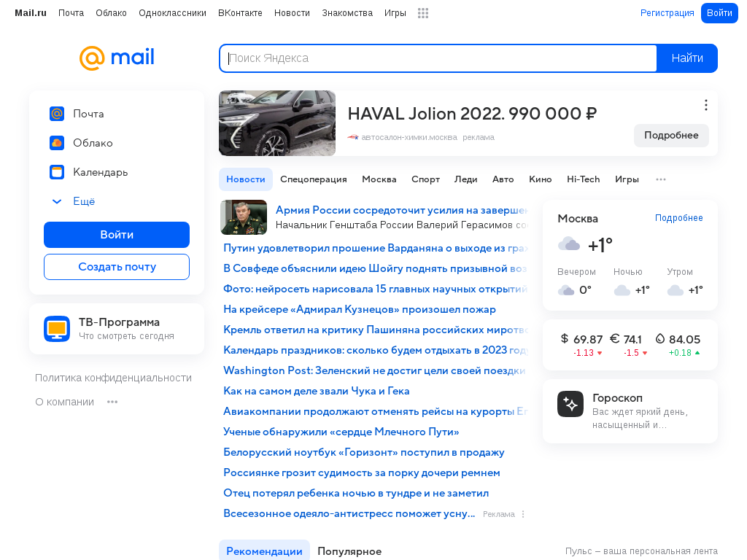Open the Регистрация link
The width and height of the screenshot is (747, 560).
point(667,13)
